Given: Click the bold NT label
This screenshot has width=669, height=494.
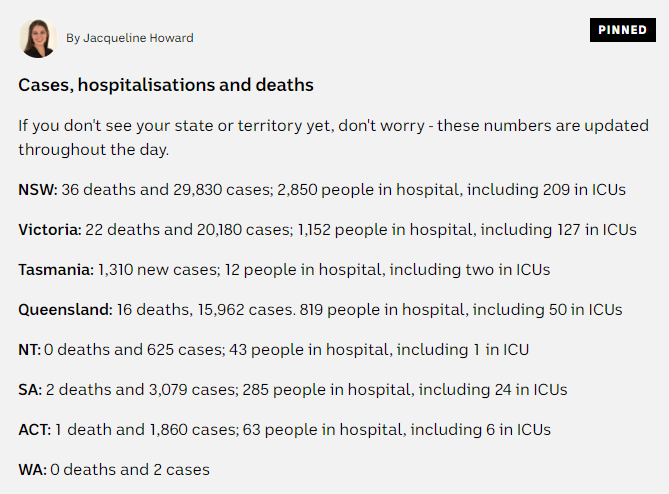Looking at the screenshot, I should coord(30,349).
